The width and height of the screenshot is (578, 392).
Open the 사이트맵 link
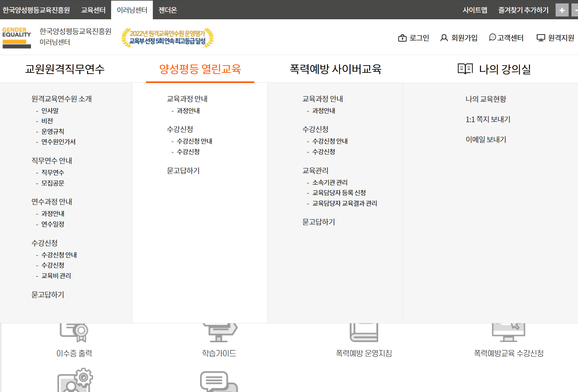(475, 10)
